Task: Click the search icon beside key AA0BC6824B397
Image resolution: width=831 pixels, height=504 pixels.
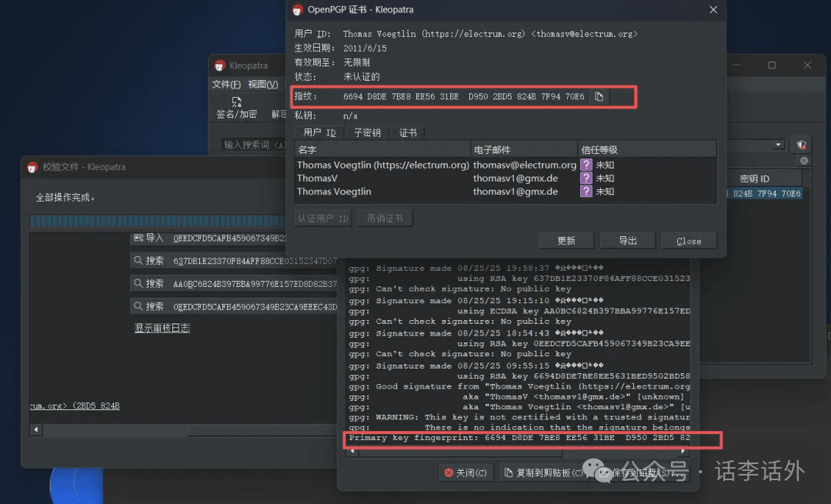Action: pos(138,283)
